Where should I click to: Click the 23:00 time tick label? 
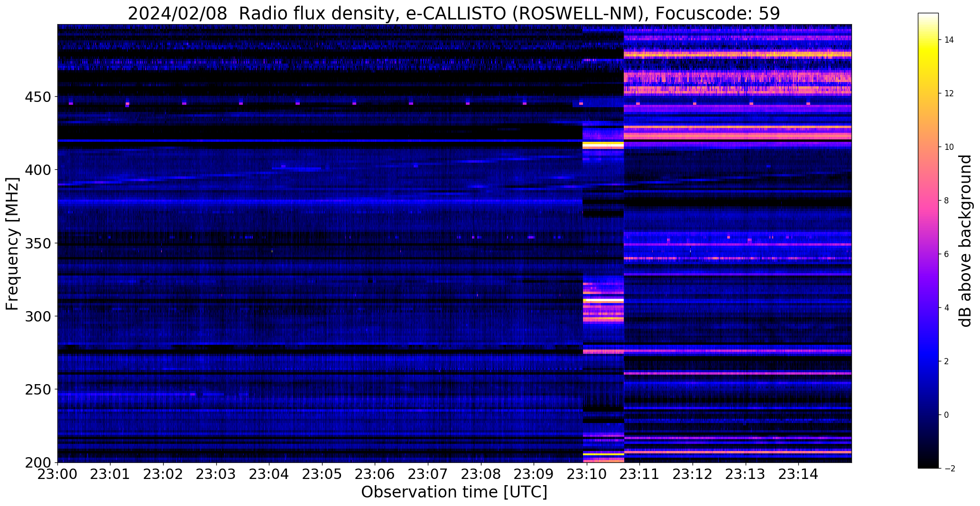coord(58,474)
